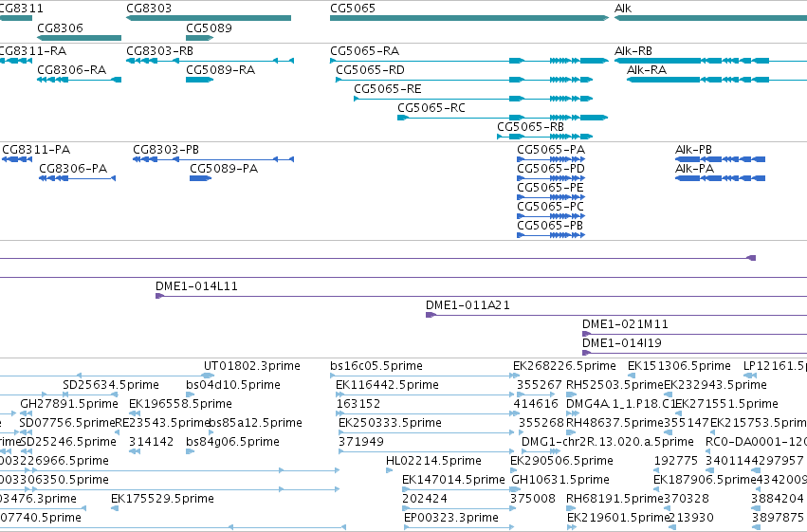Click protein CG5065-PA label
Viewport: 807px width, 532px height.
click(551, 150)
